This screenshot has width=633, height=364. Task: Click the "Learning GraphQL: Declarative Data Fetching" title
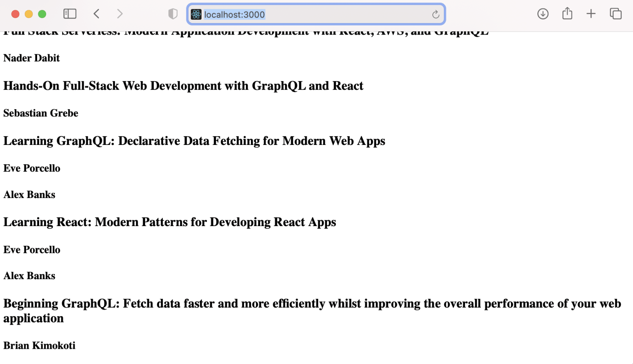pos(194,141)
